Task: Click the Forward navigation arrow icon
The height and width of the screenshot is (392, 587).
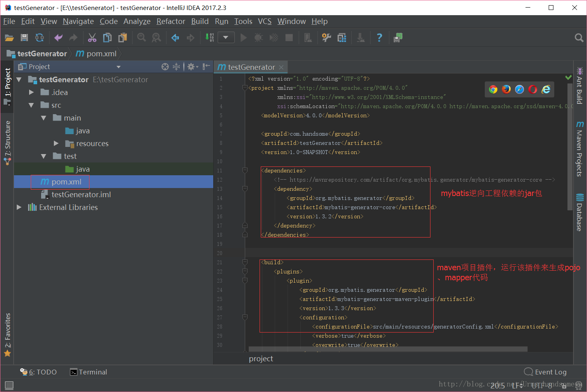Action: click(x=190, y=38)
